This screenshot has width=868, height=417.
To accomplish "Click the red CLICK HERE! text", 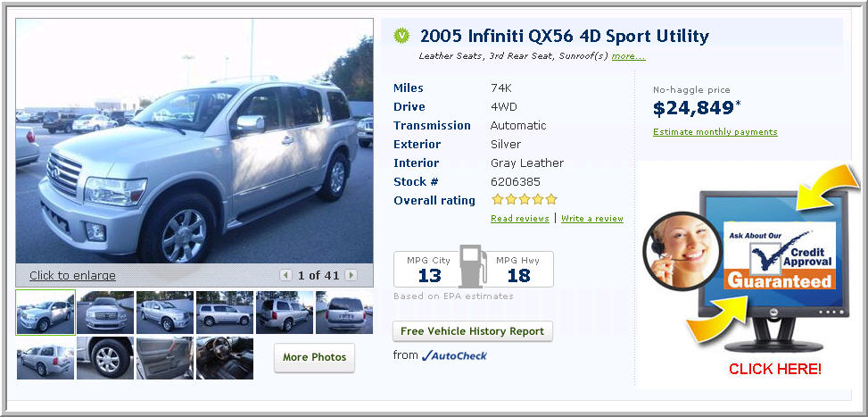I will tap(775, 369).
